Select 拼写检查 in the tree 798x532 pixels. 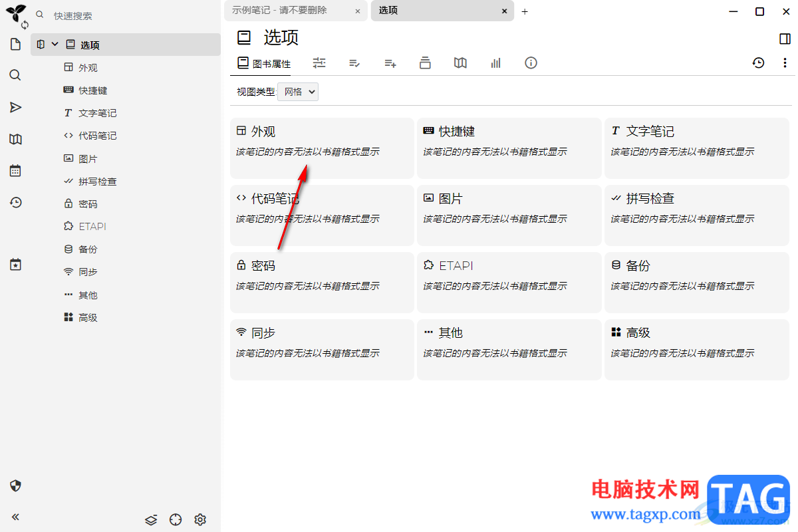tap(98, 182)
